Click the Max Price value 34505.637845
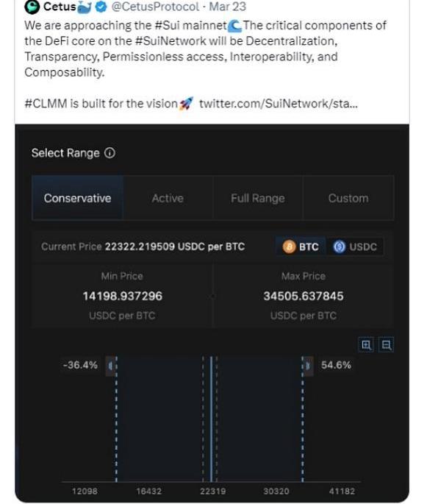This screenshot has width=441, height=504. pos(303,297)
